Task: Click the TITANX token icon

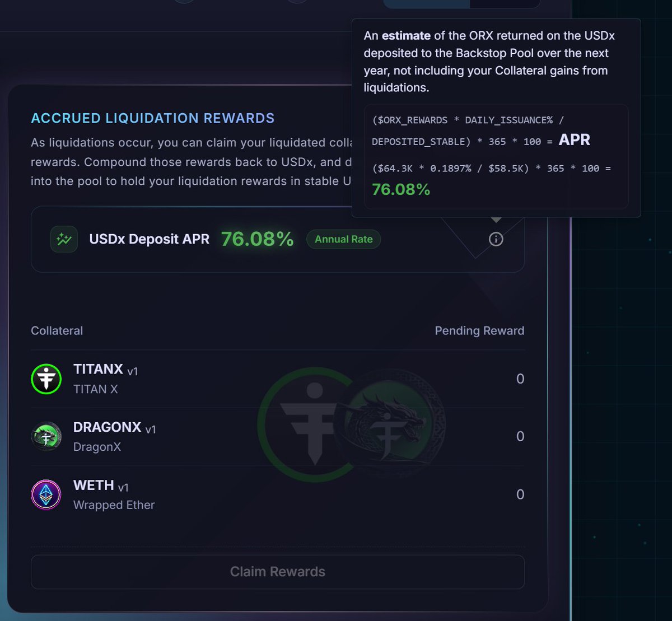Action: [x=46, y=379]
